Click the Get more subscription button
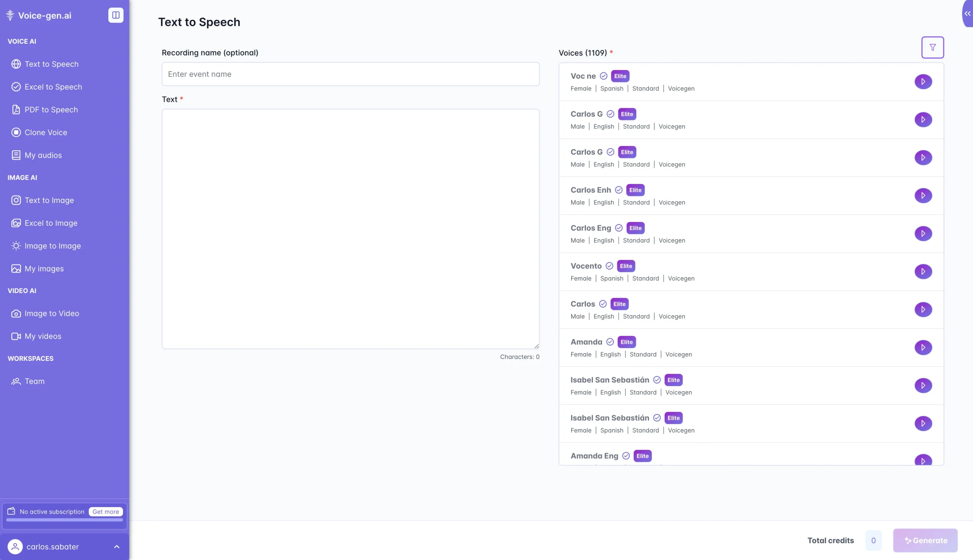Viewport: 973px width, 560px height. (x=105, y=511)
